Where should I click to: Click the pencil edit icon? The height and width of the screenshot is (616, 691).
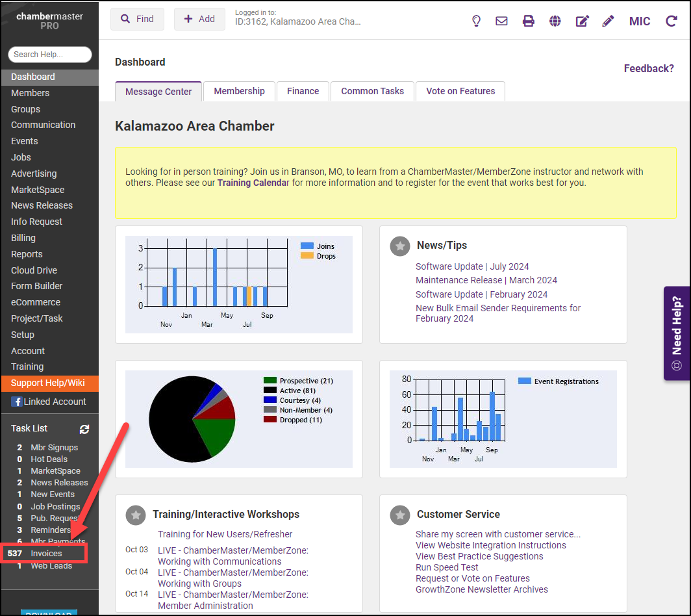point(608,21)
